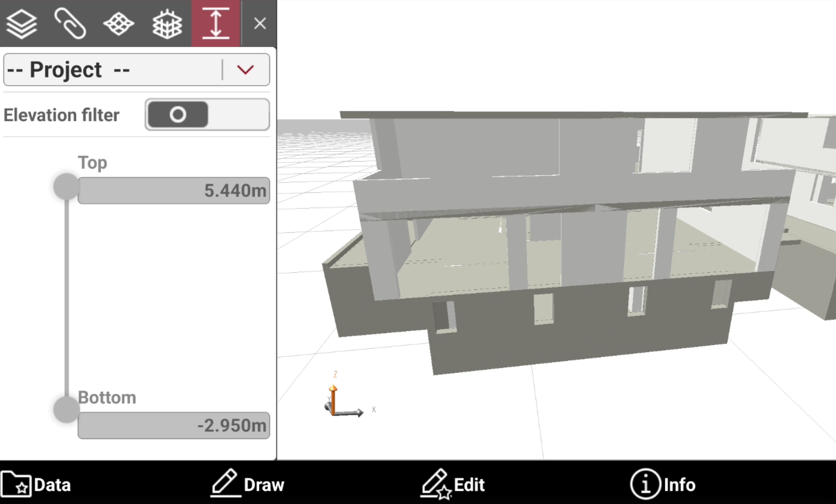This screenshot has height=504, width=836.
Task: Click the Bottom slider handle
Action: click(x=66, y=410)
